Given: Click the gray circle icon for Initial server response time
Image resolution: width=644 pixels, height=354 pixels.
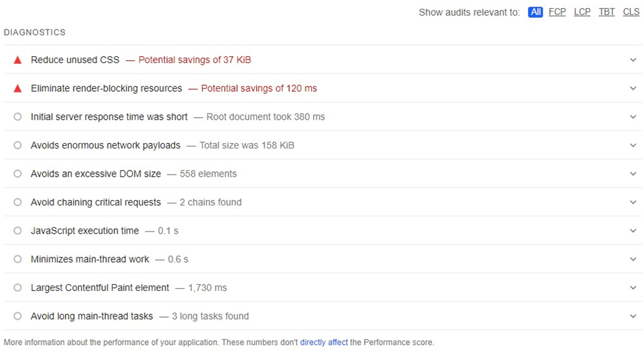Looking at the screenshot, I should tap(17, 116).
